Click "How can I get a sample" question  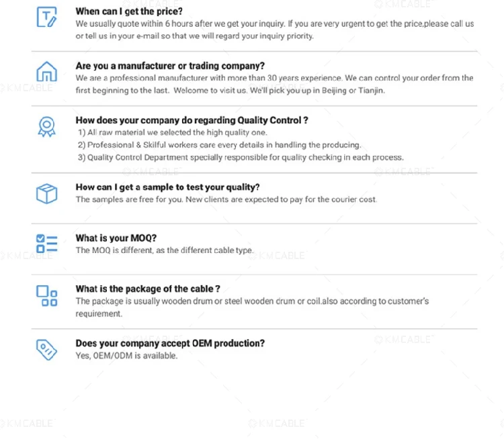click(167, 187)
